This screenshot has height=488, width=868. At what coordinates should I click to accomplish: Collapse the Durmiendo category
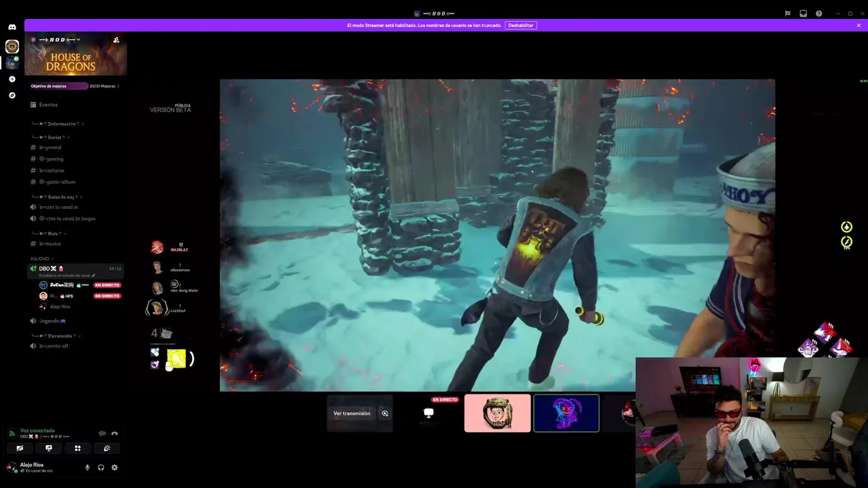[56, 335]
